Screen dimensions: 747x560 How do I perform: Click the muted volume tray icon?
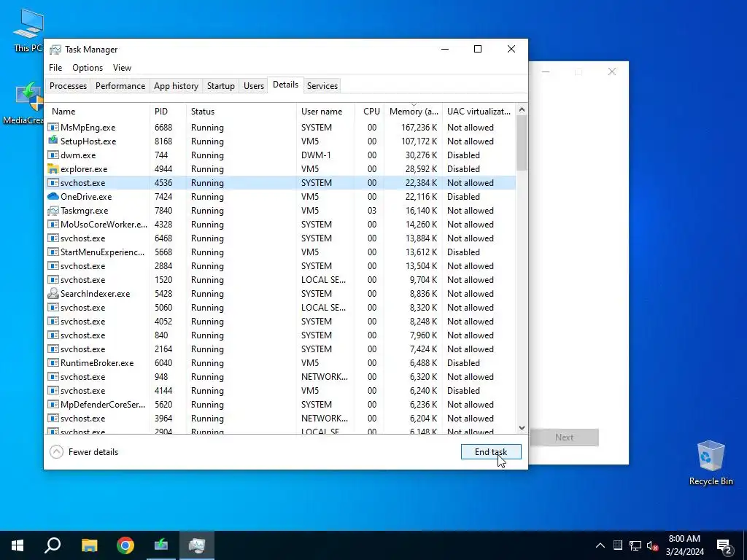pos(653,545)
